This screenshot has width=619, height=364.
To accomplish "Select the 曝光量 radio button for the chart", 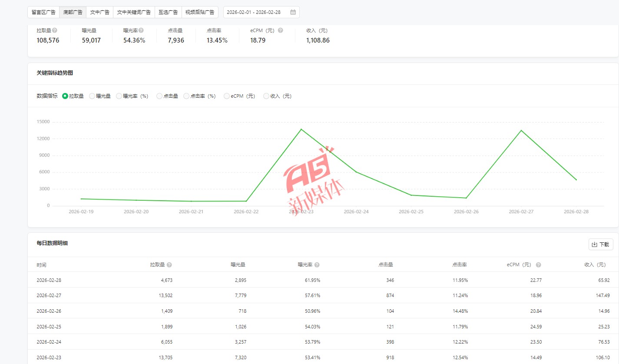I will (92, 96).
